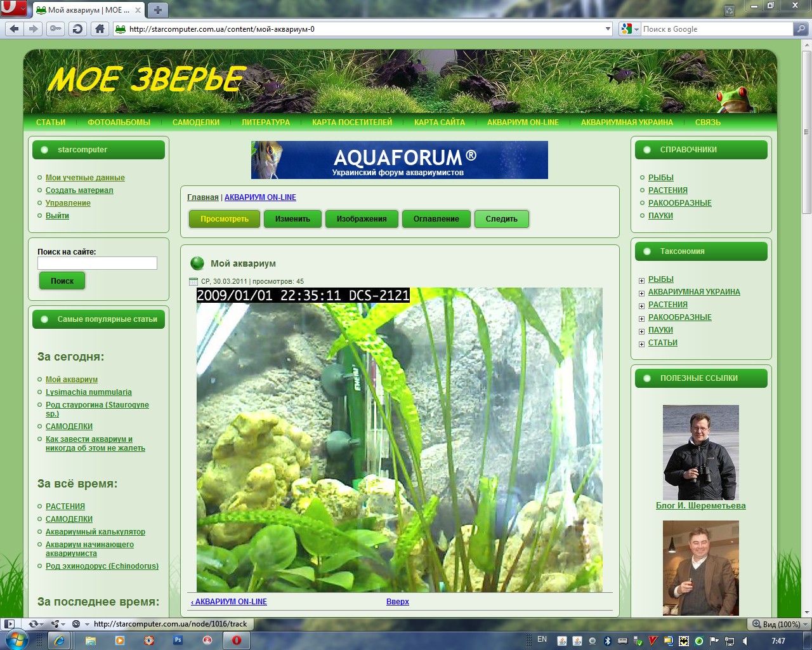Viewport: 812px width, 650px height.
Task: Open the ФОТОАЛЬБОМЫ menu item
Action: click(119, 123)
